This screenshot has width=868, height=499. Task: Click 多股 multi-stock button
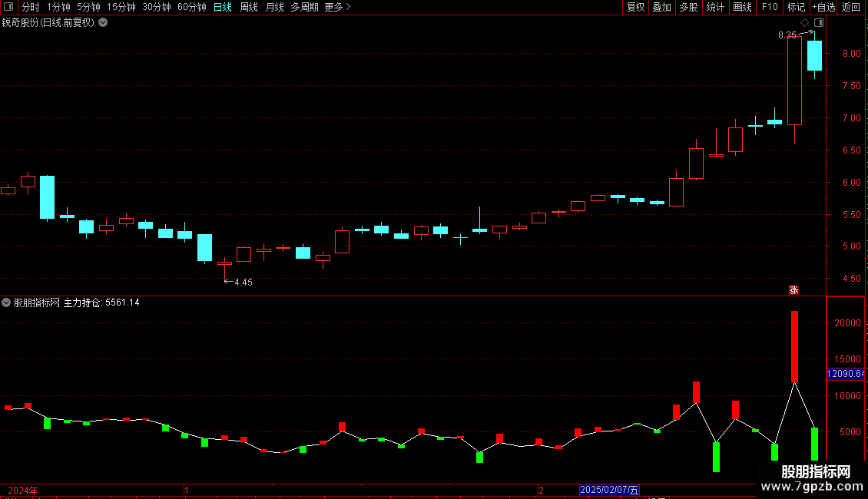click(x=689, y=7)
